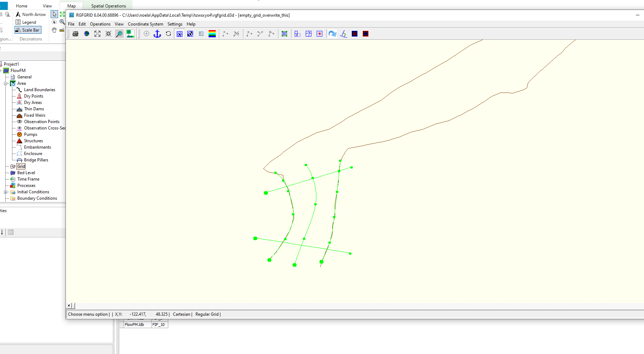Open the Operations menu
This screenshot has width=644, height=354.
pyautogui.click(x=100, y=24)
